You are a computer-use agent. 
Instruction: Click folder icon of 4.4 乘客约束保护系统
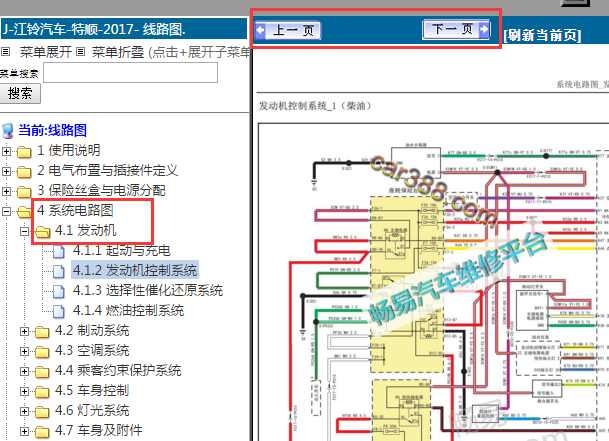pyautogui.click(x=42, y=372)
